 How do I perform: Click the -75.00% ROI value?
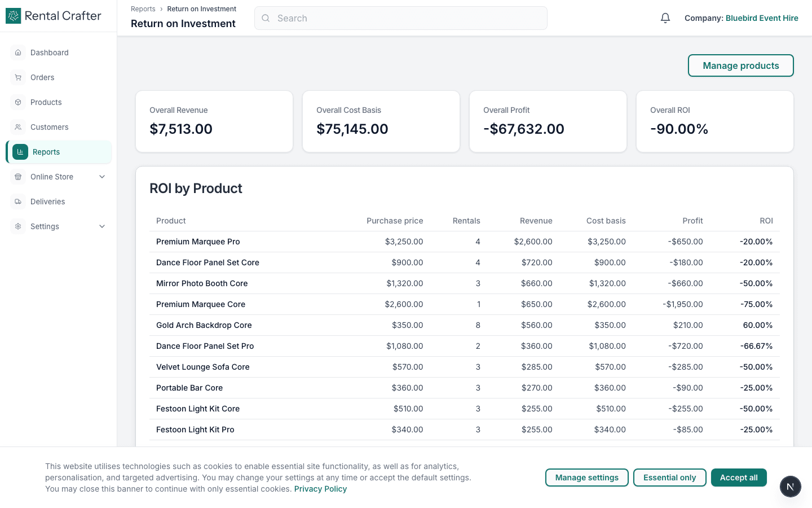[x=756, y=304]
